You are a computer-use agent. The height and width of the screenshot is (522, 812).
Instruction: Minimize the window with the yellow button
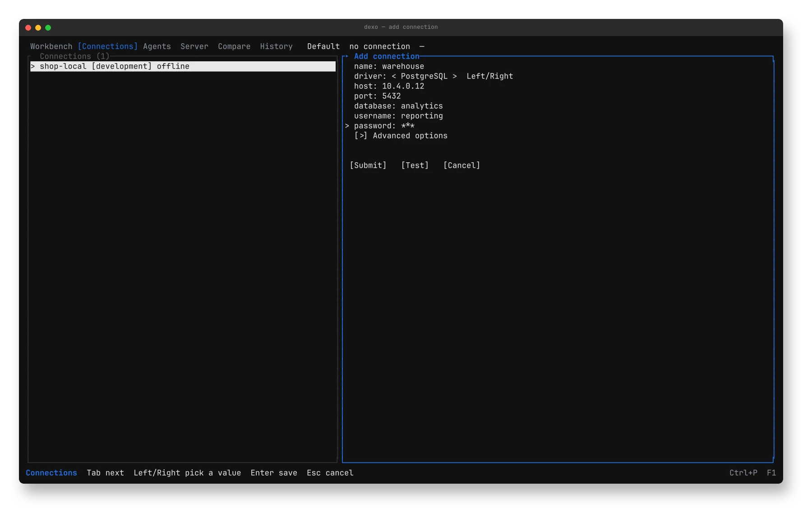[x=38, y=27]
